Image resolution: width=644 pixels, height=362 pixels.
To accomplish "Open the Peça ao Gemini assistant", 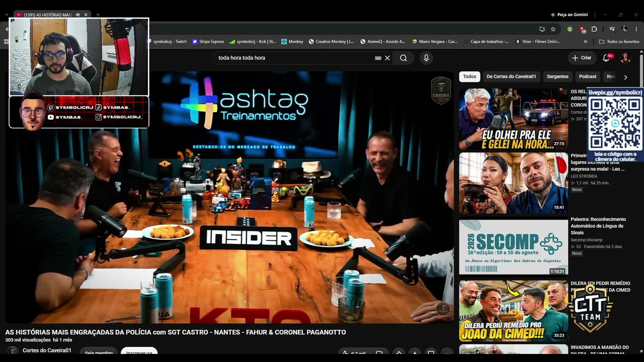I will (569, 15).
